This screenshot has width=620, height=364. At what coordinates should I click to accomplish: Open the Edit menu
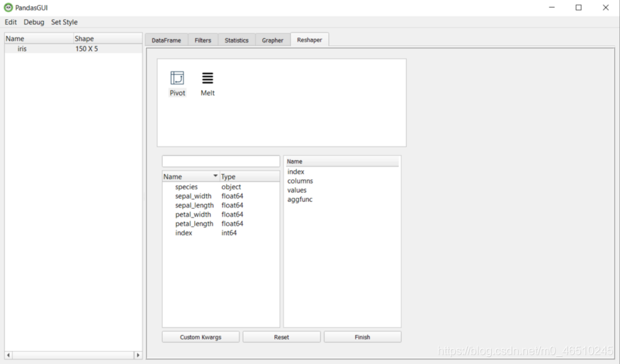tap(11, 22)
